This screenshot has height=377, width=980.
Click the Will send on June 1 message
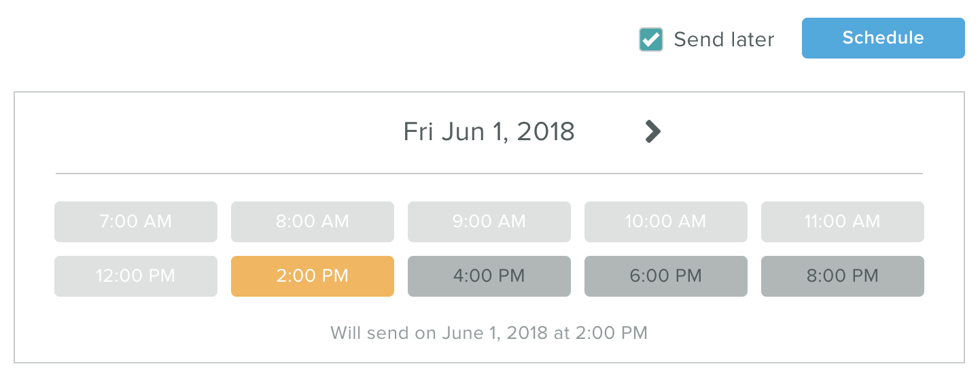pyautogui.click(x=489, y=333)
